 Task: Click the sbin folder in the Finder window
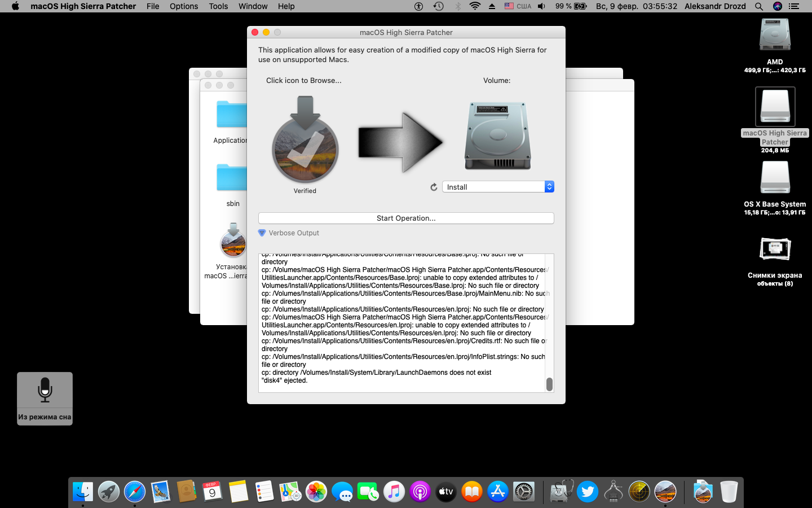[232, 178]
